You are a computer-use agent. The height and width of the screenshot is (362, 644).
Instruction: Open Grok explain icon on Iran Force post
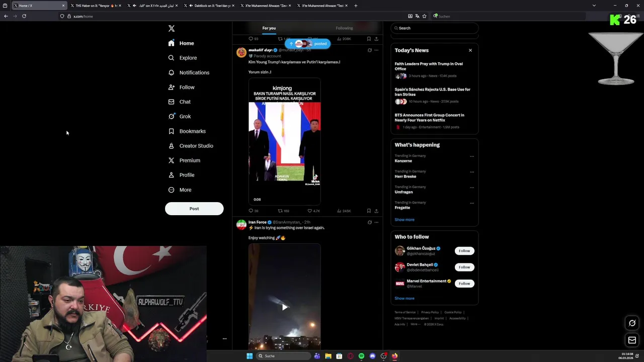[370, 222]
